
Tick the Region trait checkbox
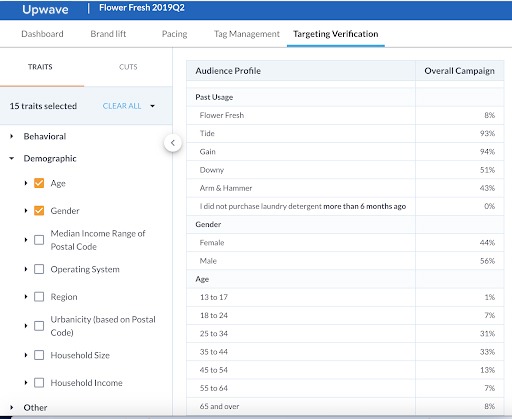click(x=39, y=297)
